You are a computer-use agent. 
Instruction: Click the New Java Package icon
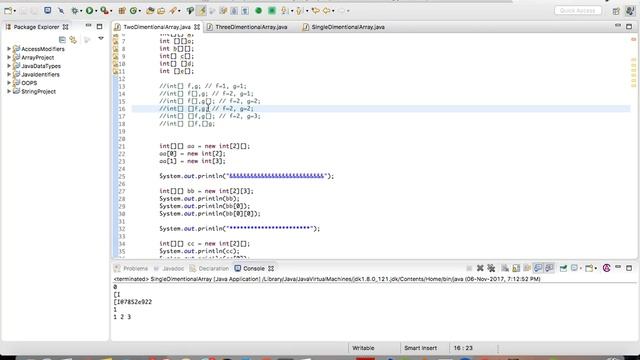pyautogui.click(x=122, y=11)
